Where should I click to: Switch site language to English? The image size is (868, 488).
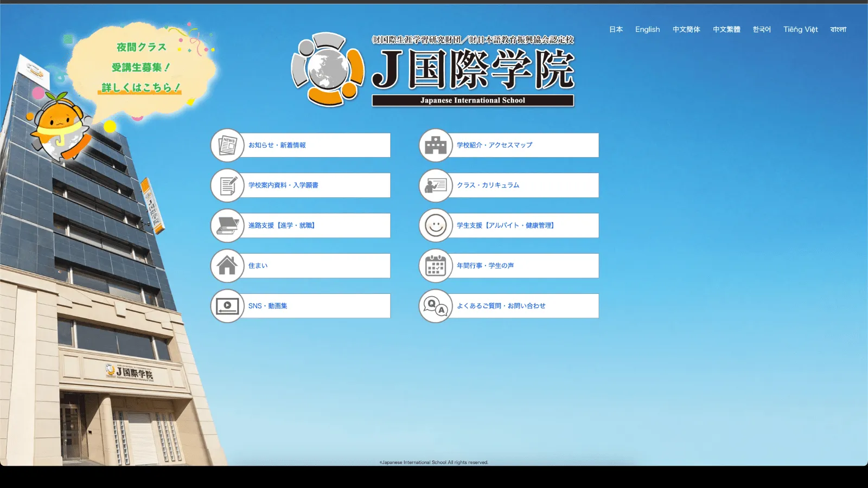pos(647,29)
